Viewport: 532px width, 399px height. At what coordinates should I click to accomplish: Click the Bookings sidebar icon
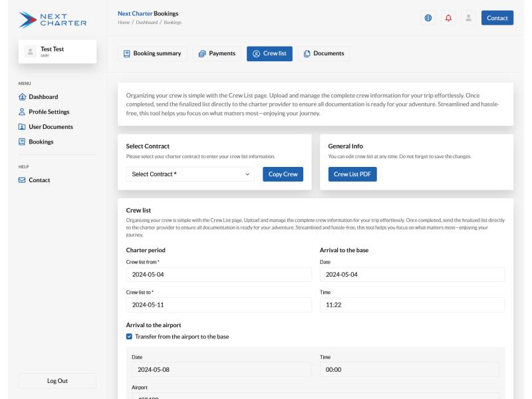coord(22,142)
